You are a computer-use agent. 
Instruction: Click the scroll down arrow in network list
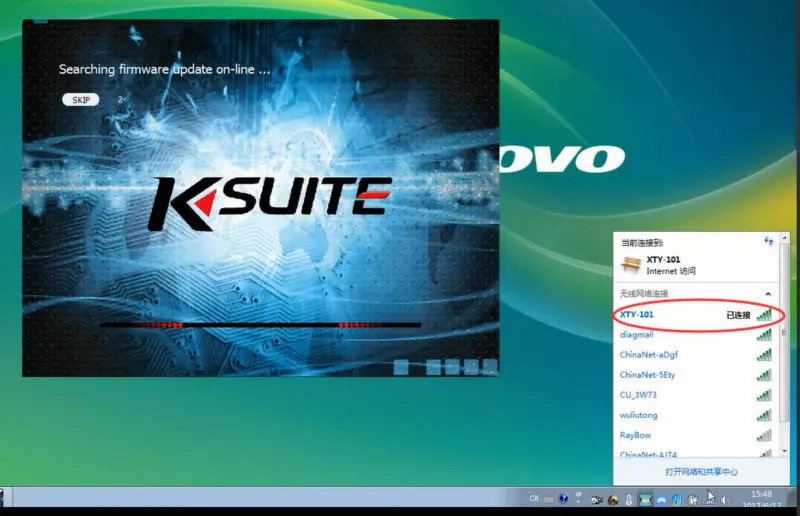coord(785,451)
